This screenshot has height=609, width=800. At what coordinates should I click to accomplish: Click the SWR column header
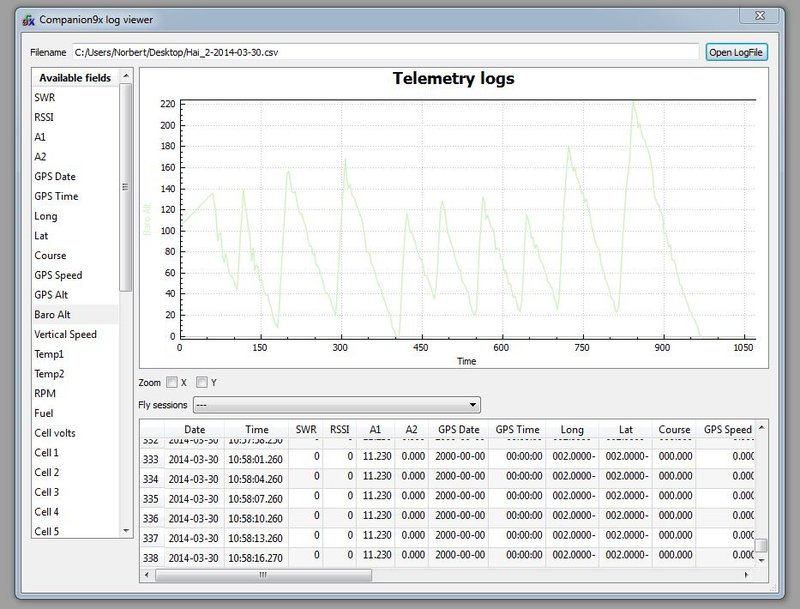[306, 429]
